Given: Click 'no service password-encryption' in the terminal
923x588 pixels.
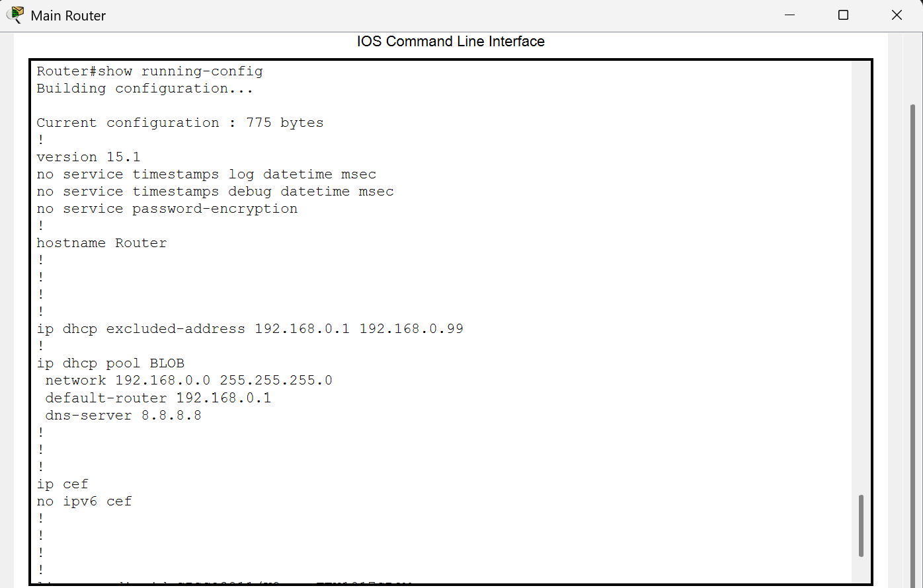Looking at the screenshot, I should click(x=167, y=209).
